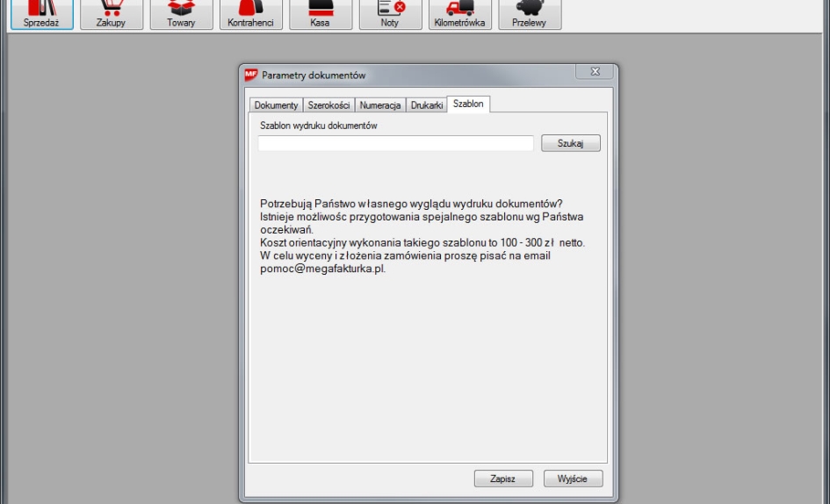Exit the dialog via the Wyjście button
Viewport: 830px width, 504px height.
(573, 479)
